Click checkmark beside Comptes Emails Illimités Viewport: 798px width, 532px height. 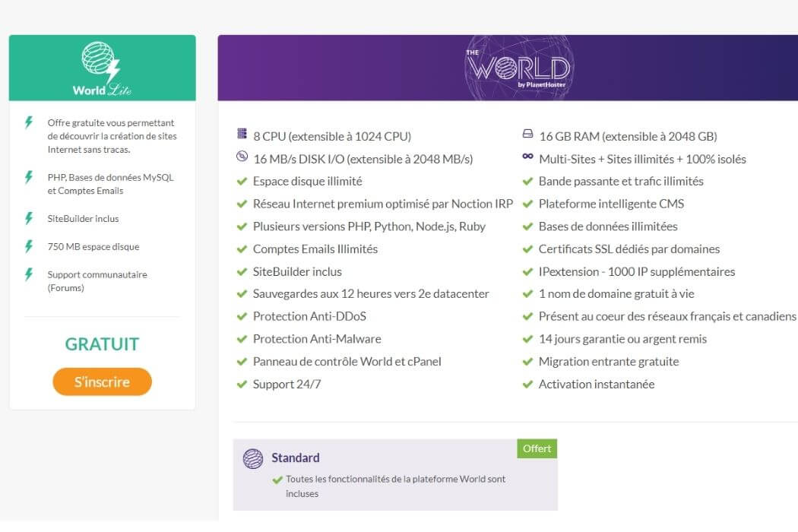click(242, 249)
